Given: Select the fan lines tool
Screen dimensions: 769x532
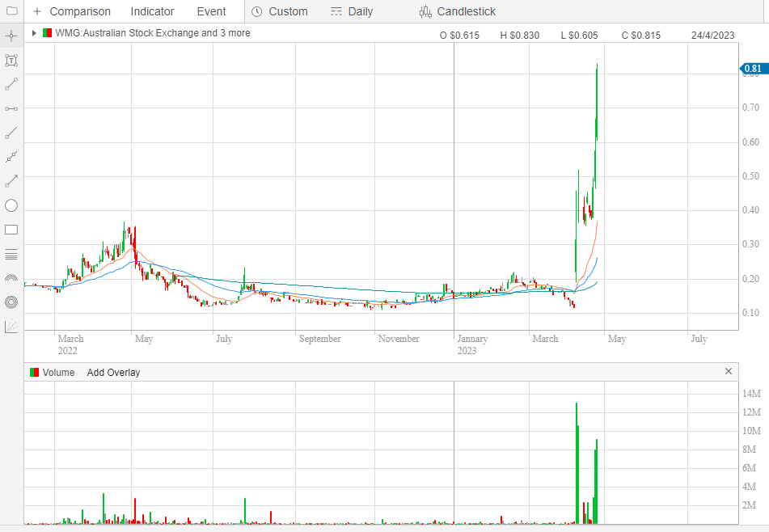Looking at the screenshot, I should coord(11,327).
